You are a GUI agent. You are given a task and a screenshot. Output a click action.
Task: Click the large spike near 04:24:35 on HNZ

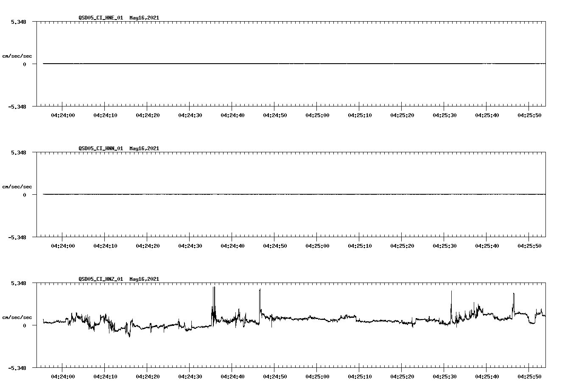coord(213,293)
